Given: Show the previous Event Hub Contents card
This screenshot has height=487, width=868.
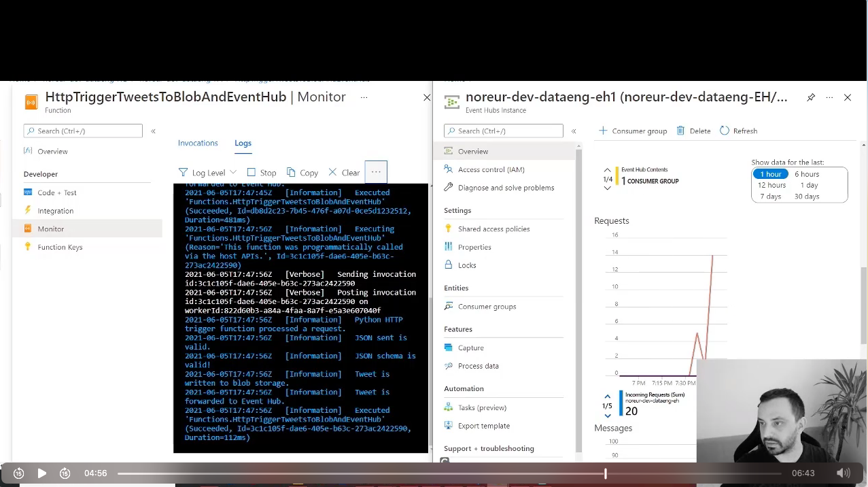Looking at the screenshot, I should pyautogui.click(x=608, y=170).
